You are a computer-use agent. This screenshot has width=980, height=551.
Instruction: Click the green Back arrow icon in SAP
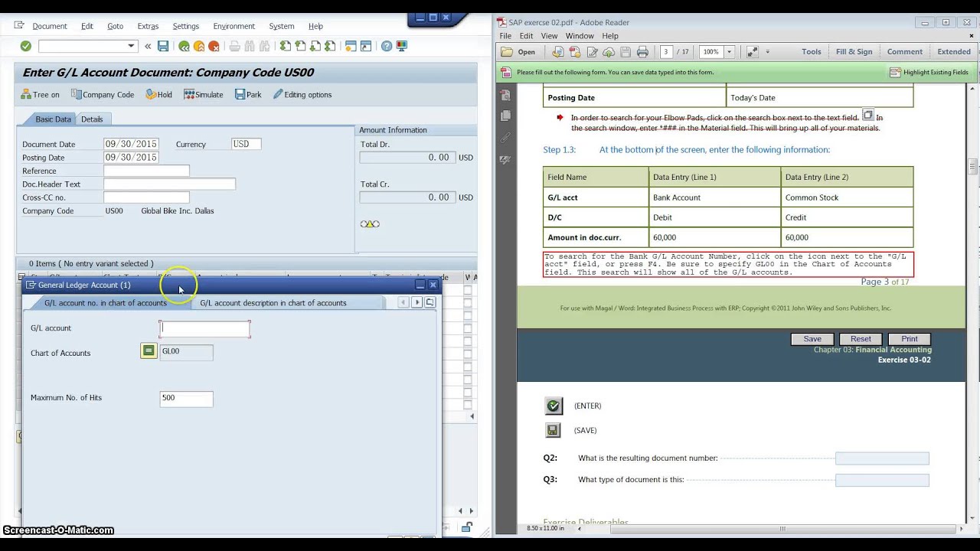point(184,47)
